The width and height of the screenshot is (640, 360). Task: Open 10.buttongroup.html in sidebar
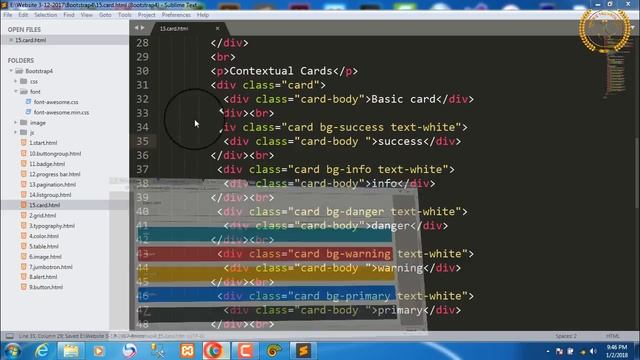[55, 153]
